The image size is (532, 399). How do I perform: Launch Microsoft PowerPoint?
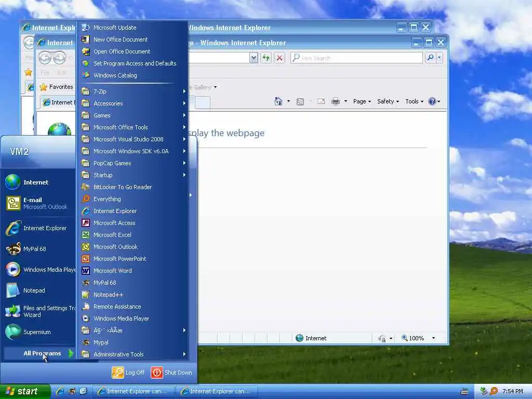point(132,259)
